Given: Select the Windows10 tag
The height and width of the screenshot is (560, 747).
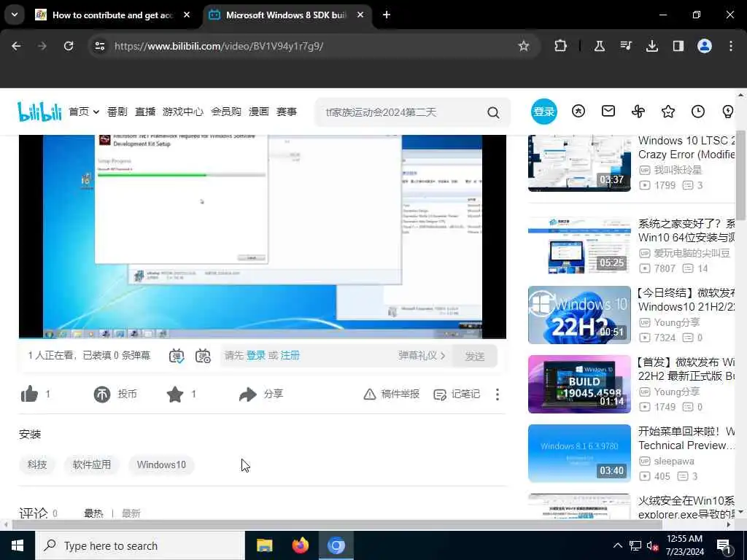Looking at the screenshot, I should pos(161,464).
